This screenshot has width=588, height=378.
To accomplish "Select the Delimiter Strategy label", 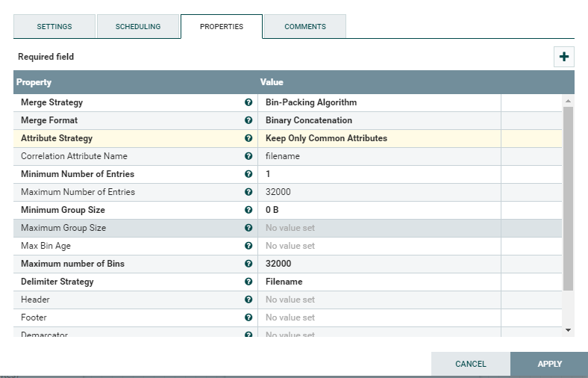I will 57,282.
